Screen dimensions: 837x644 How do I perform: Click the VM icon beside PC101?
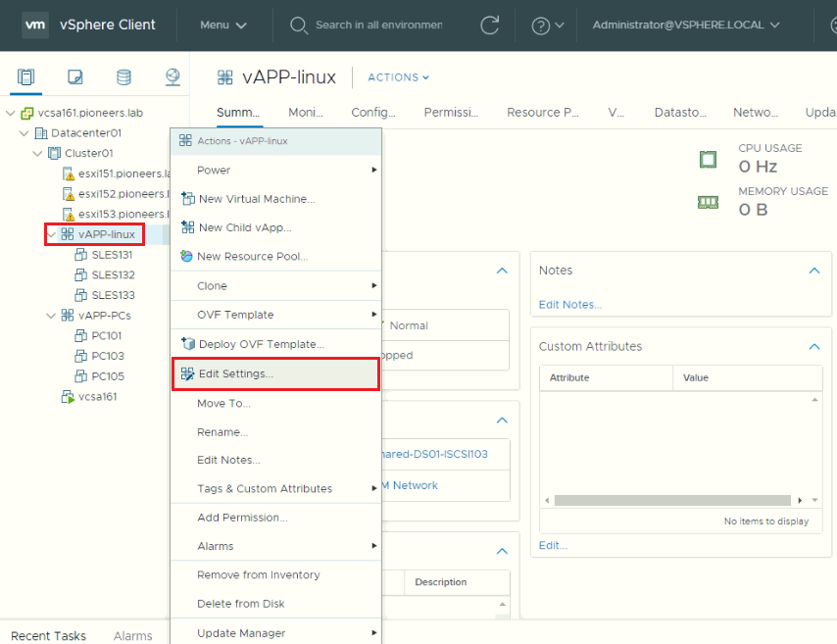(x=80, y=335)
